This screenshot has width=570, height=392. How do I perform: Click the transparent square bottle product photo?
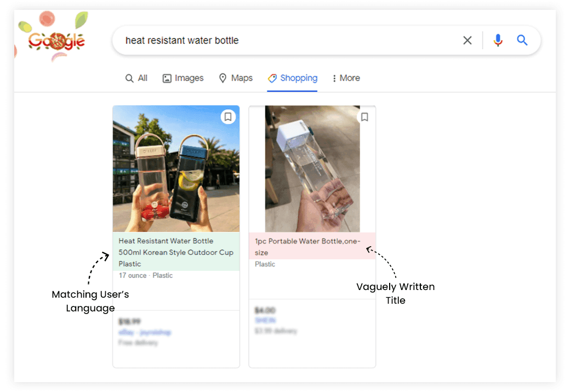pyautogui.click(x=312, y=168)
